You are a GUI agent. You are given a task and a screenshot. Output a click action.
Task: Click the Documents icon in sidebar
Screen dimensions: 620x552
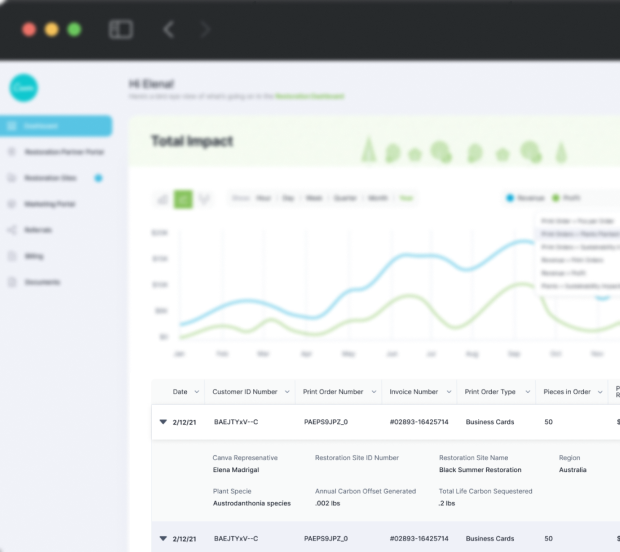(x=12, y=282)
